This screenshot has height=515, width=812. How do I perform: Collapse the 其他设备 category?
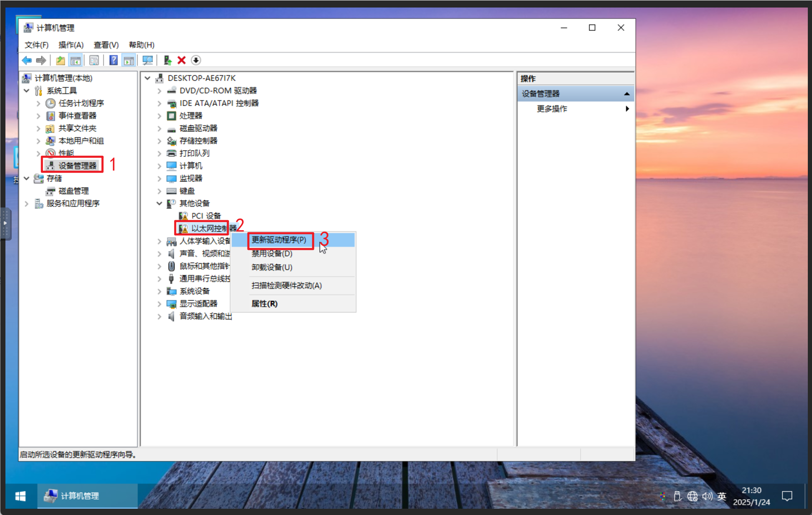[x=159, y=203]
